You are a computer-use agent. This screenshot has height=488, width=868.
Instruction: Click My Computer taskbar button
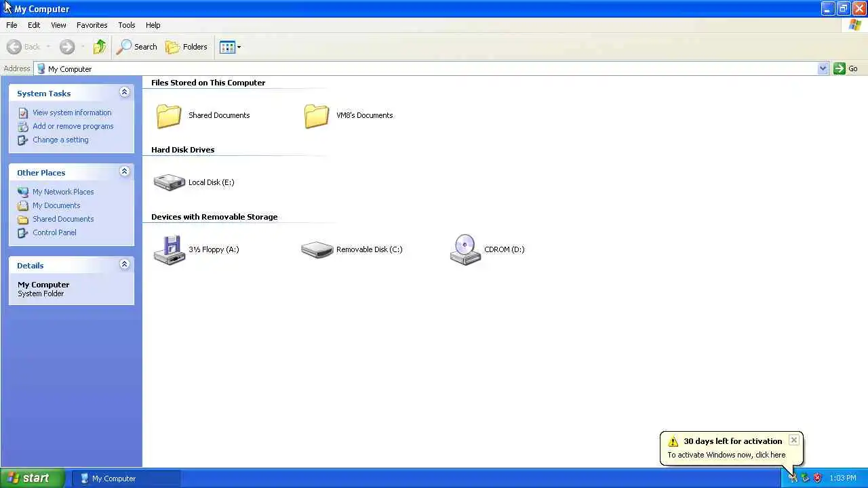tap(126, 479)
